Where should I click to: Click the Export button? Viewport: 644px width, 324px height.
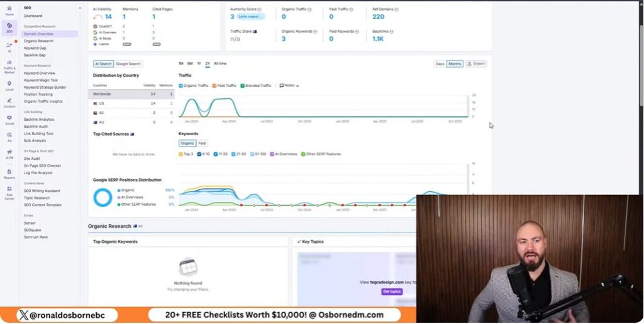[x=476, y=64]
